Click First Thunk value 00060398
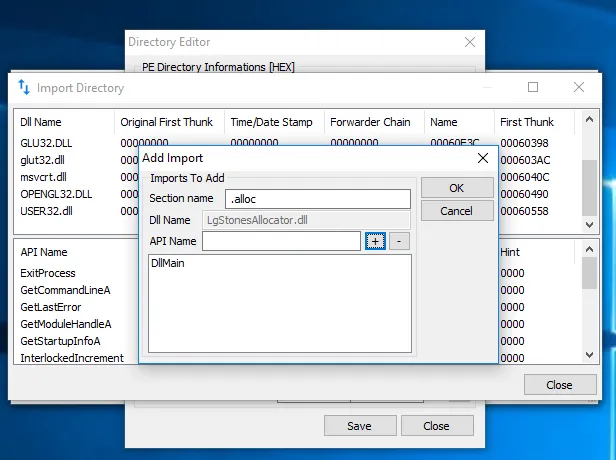The image size is (616, 460). [524, 143]
